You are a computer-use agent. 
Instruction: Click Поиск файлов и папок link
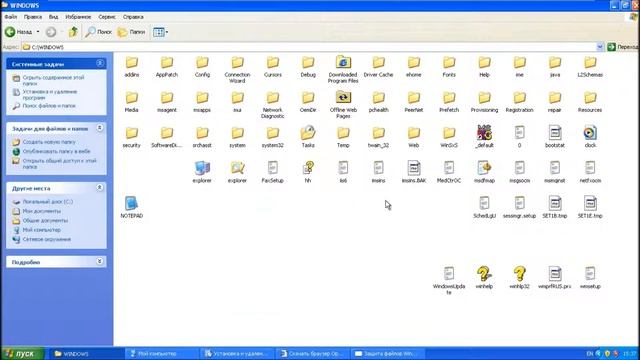pyautogui.click(x=49, y=106)
